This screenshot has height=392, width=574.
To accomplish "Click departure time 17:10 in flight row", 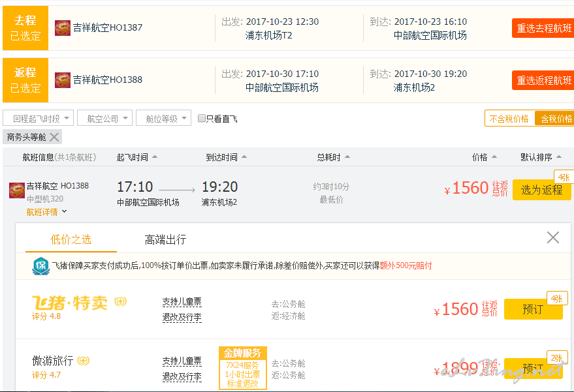I will point(135,187).
